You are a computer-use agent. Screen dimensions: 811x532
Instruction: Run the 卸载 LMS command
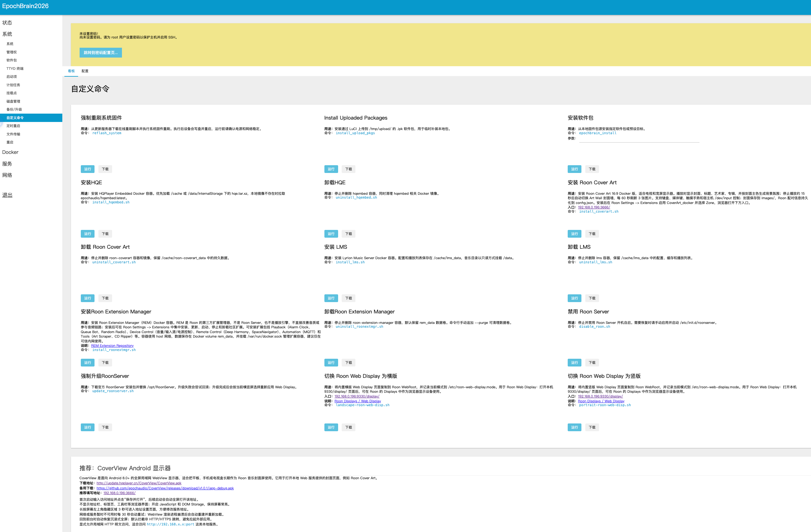[x=574, y=298]
